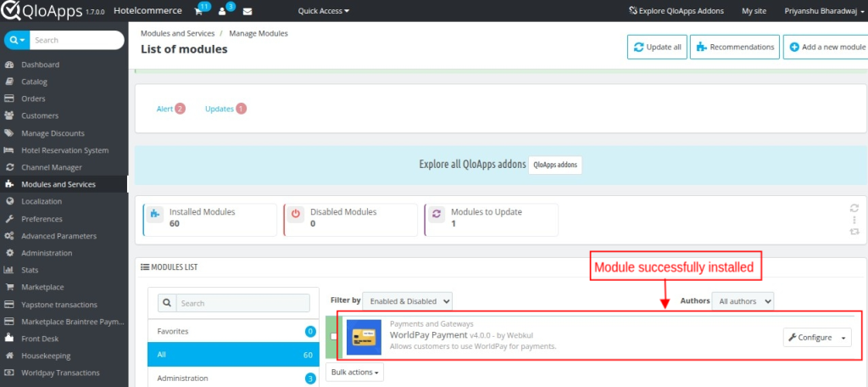Click the Update all button

pyautogui.click(x=657, y=48)
